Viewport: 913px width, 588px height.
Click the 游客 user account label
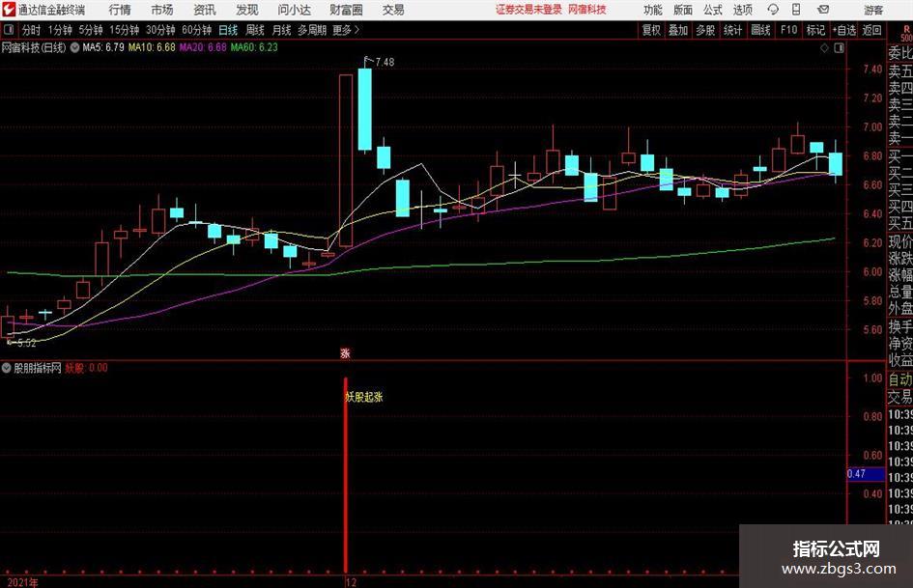point(873,10)
